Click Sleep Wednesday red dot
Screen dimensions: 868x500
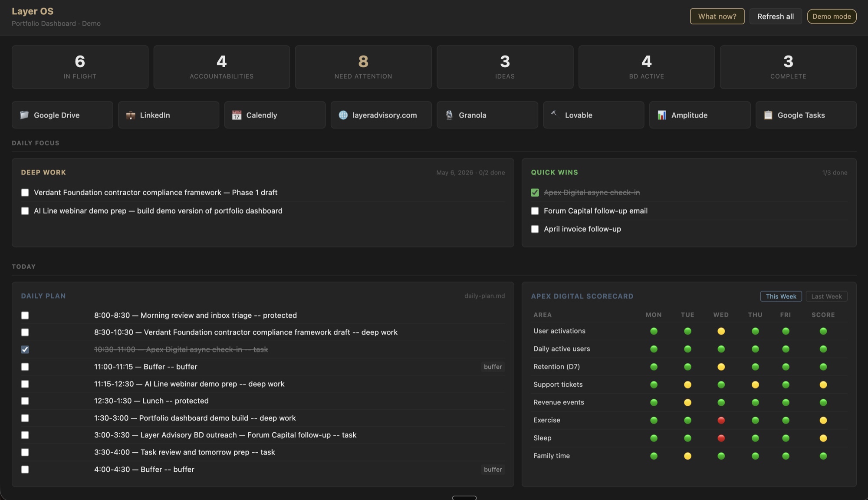coord(721,438)
